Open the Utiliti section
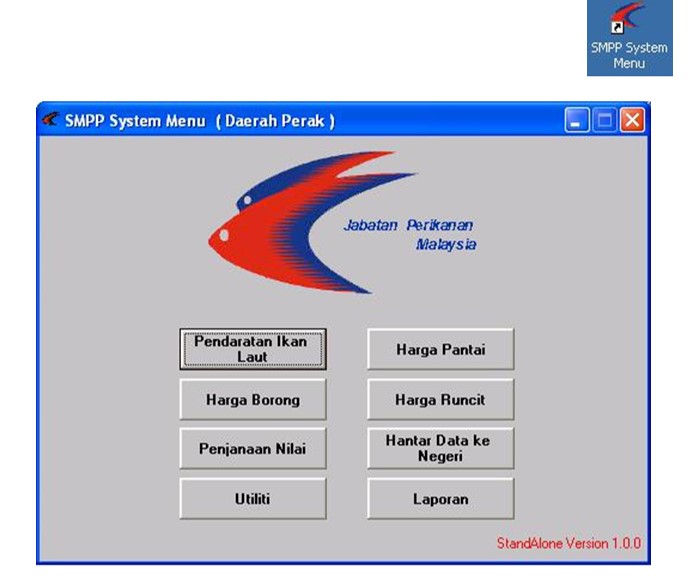The height and width of the screenshot is (577, 688). 253,498
